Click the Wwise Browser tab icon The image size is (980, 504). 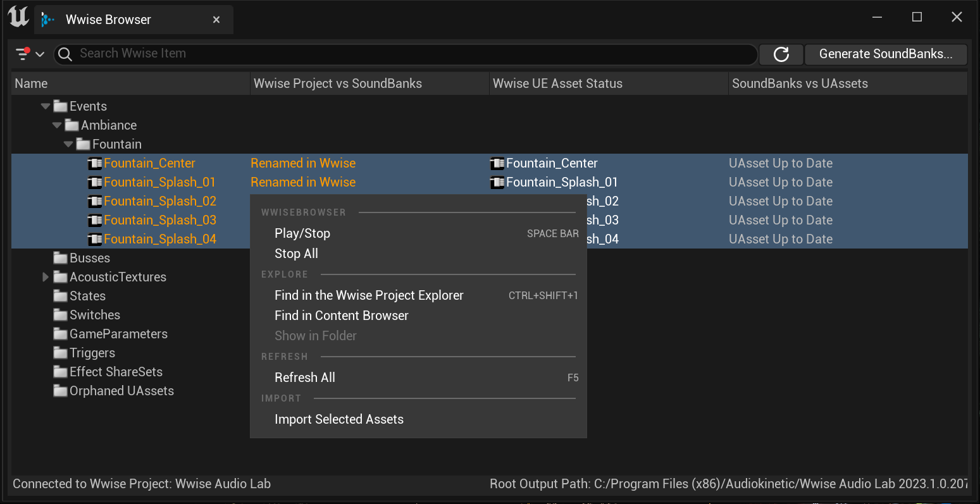point(47,20)
